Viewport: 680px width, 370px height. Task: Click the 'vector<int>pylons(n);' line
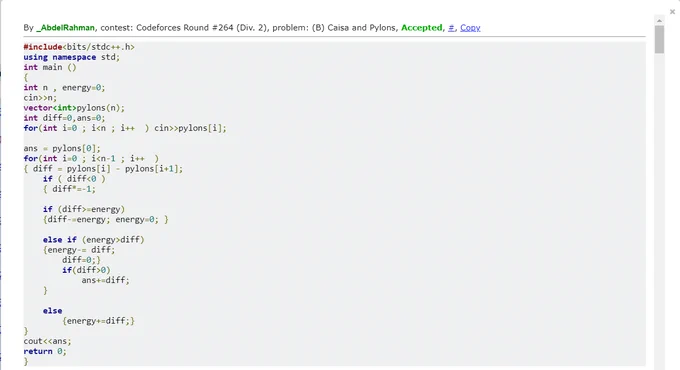point(74,108)
